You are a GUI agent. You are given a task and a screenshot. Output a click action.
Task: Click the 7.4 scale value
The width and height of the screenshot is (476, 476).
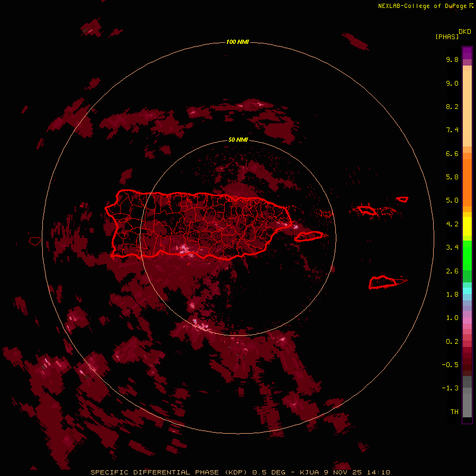pyautogui.click(x=452, y=130)
